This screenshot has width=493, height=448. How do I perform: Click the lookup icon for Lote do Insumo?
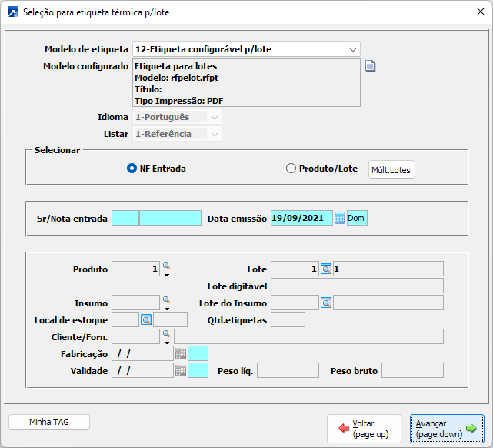325,303
